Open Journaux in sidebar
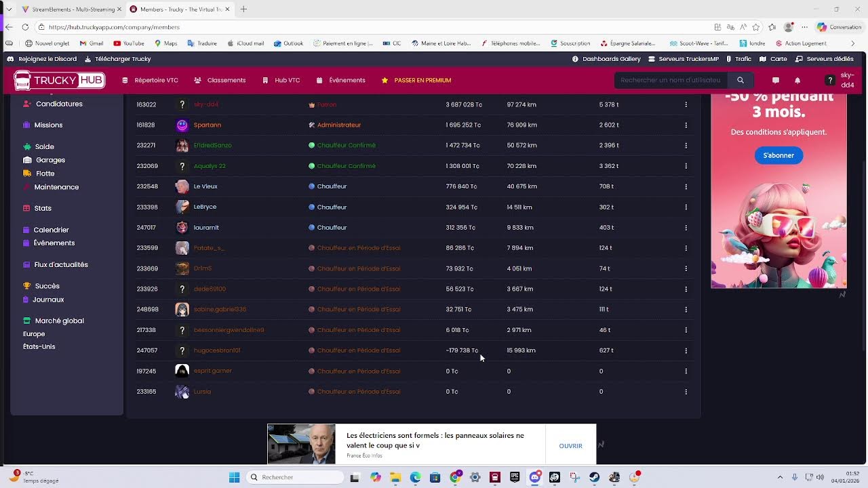This screenshot has height=488, width=868. pyautogui.click(x=43, y=300)
